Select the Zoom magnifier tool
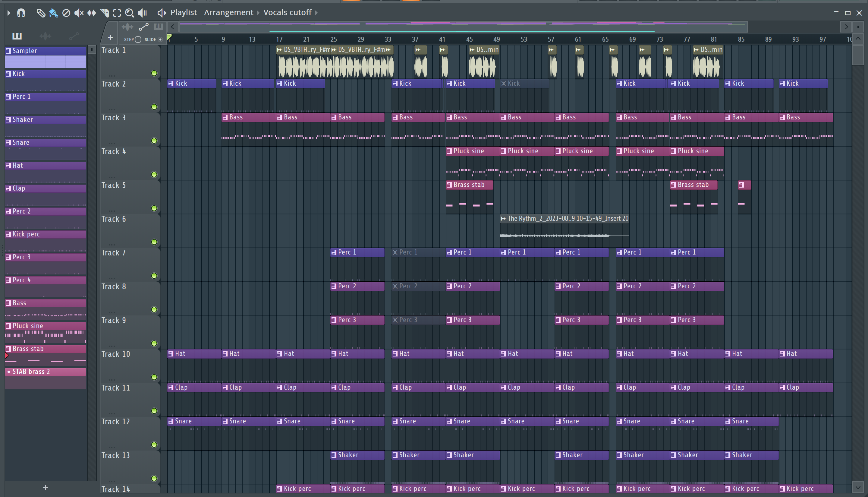 tap(130, 13)
